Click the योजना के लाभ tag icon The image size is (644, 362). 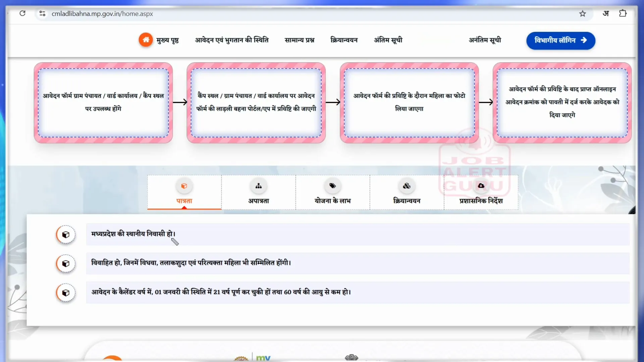[333, 186]
